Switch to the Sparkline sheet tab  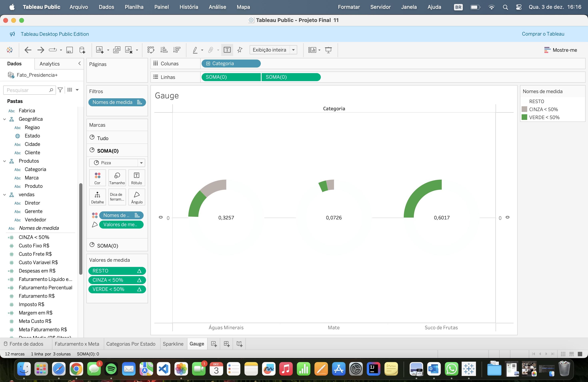173,344
